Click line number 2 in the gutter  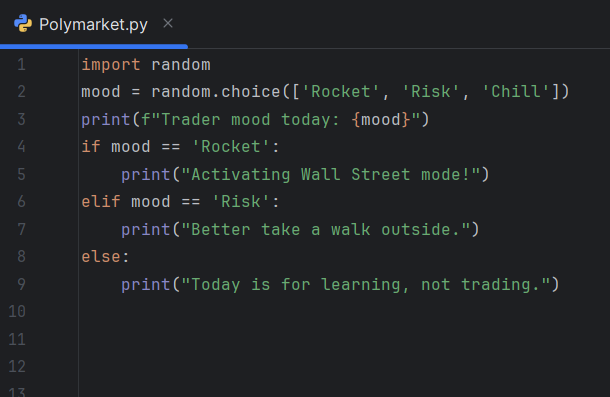point(21,92)
